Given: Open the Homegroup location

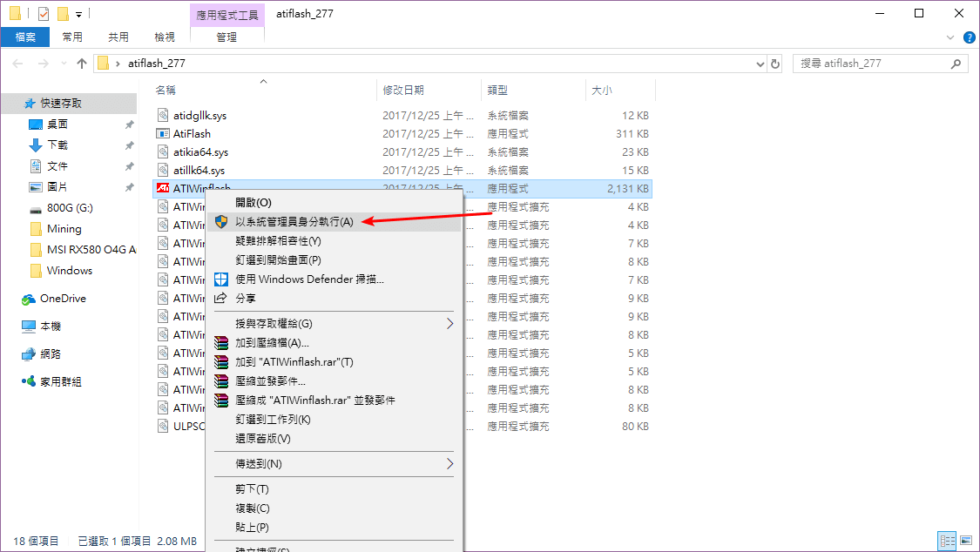Looking at the screenshot, I should click(x=61, y=381).
